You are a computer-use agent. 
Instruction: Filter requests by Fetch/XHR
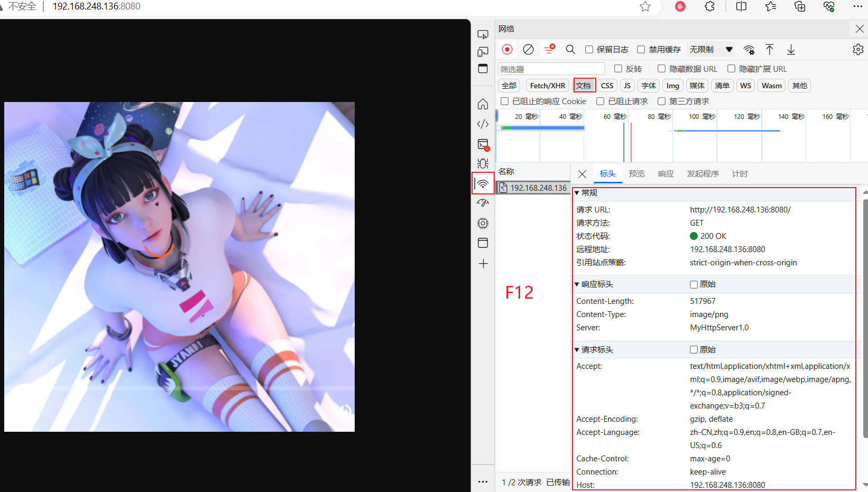[548, 86]
